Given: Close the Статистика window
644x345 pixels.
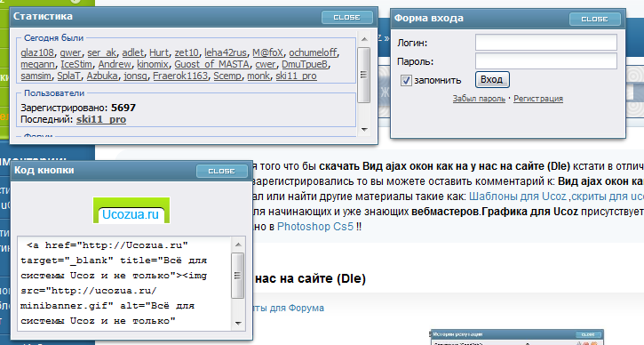Looking at the screenshot, I should point(347,17).
